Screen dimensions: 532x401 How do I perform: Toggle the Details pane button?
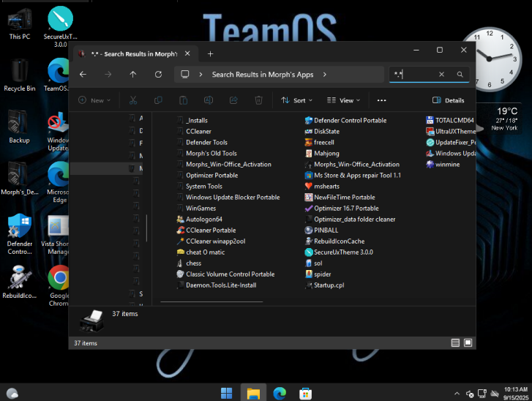[x=448, y=100]
